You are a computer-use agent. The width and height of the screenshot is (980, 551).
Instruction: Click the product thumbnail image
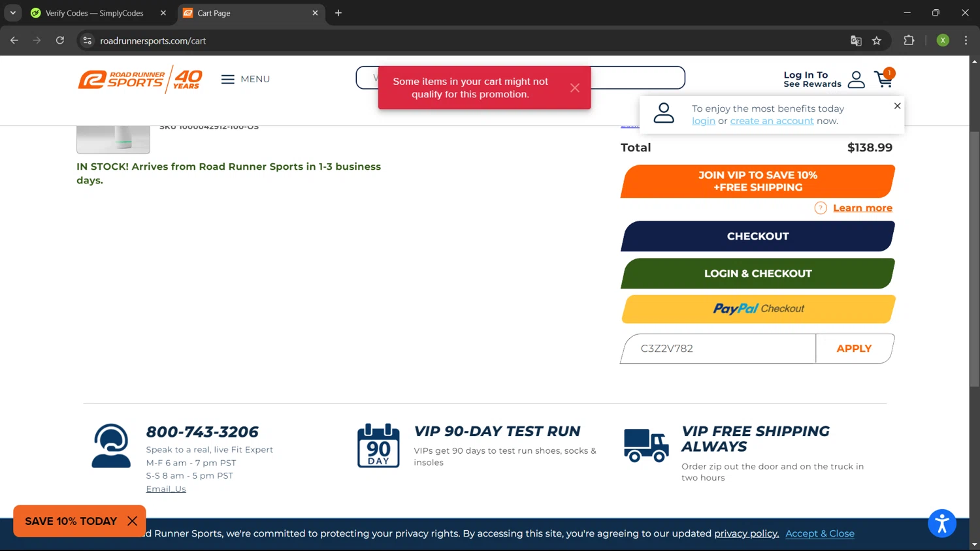coord(113,139)
